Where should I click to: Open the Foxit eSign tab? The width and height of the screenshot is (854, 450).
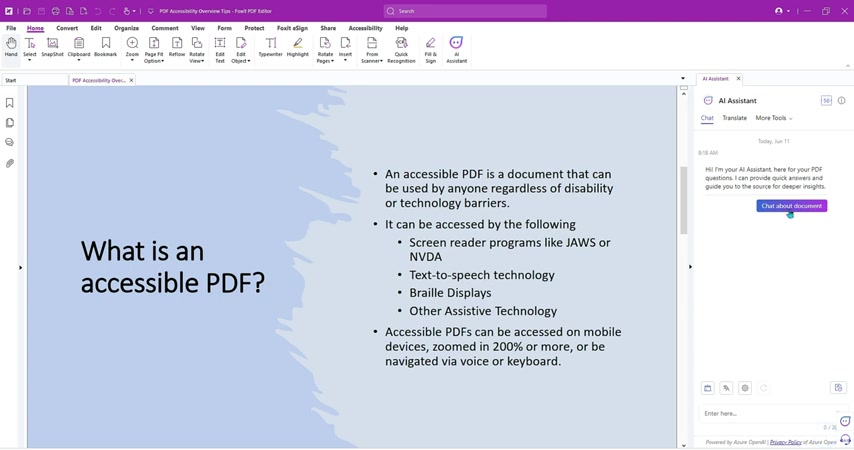pyautogui.click(x=292, y=28)
